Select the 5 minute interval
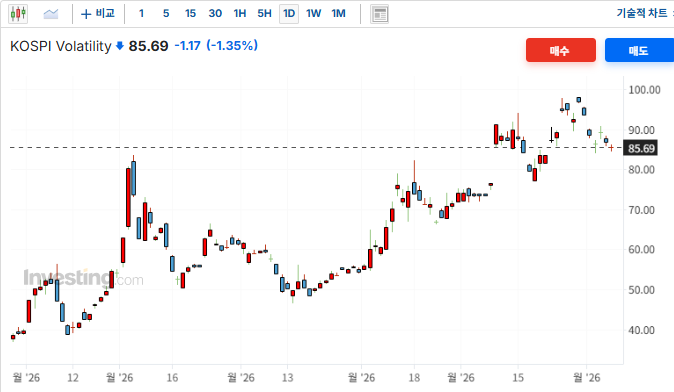The width and height of the screenshot is (674, 392). [x=166, y=14]
